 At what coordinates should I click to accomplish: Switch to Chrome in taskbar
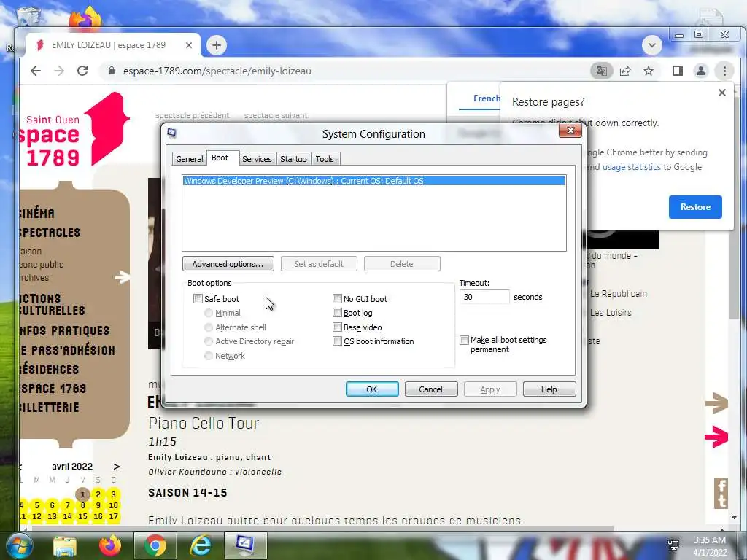click(155, 545)
